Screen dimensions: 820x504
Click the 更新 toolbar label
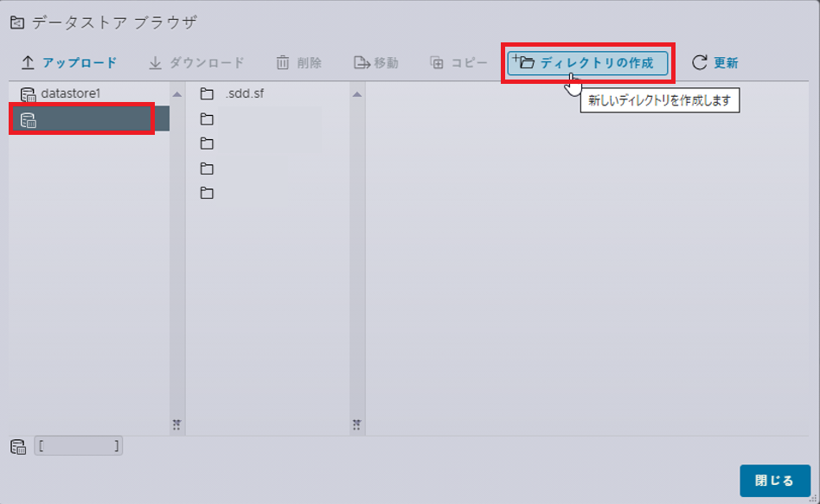click(726, 63)
